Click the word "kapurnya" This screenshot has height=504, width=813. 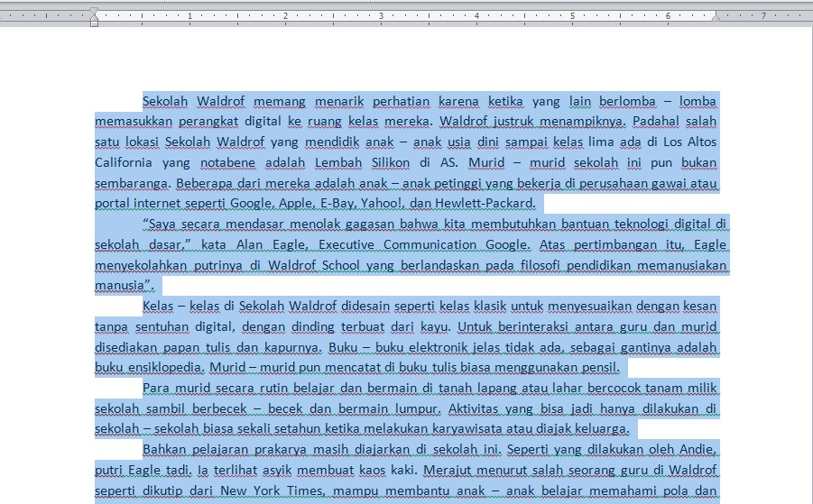292,347
